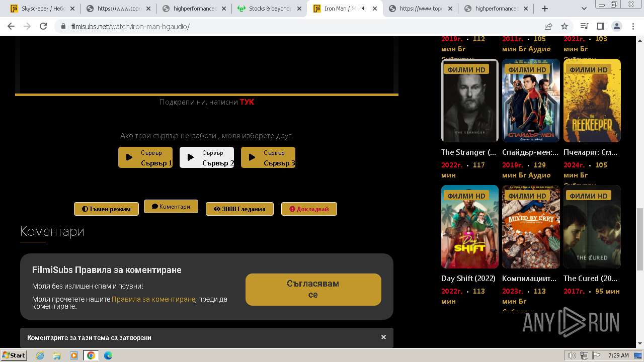Click the 7:29 AM system clock
Screen dimensions: 644x362
(618, 355)
